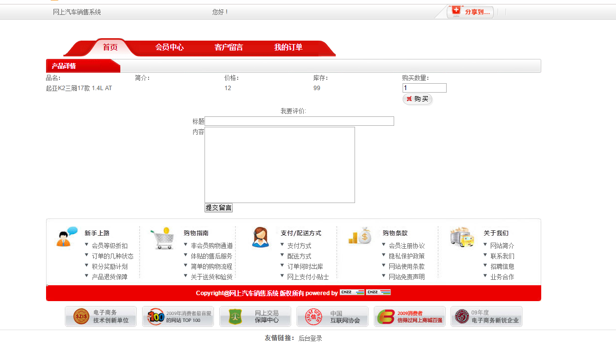Open 订单的几种状态 link
Viewport: 616px width, 364px height.
tap(112, 256)
